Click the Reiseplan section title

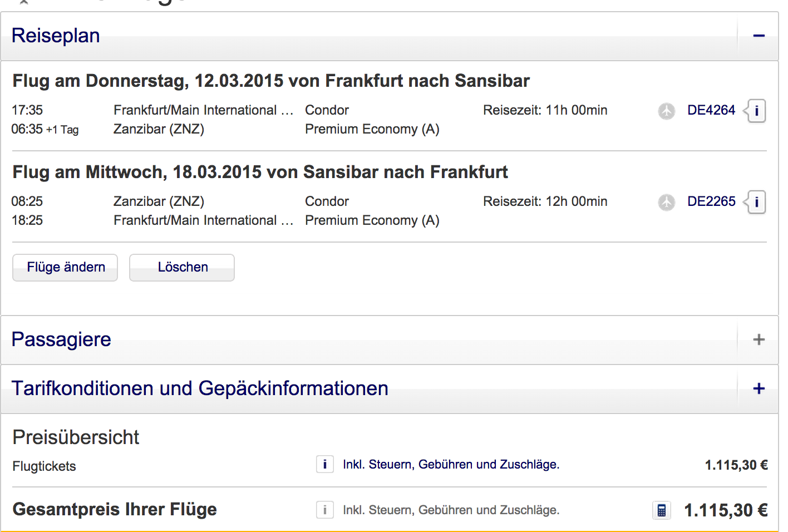click(x=56, y=36)
